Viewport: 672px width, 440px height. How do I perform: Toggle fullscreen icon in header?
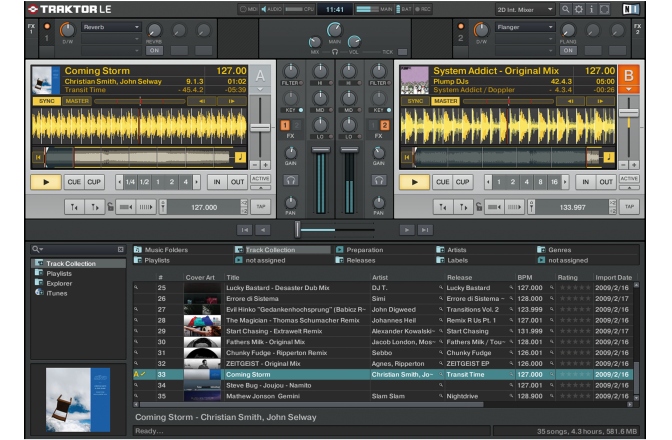(604, 9)
